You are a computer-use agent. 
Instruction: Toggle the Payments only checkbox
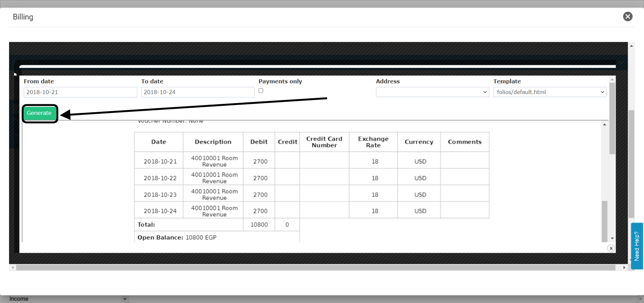[261, 91]
